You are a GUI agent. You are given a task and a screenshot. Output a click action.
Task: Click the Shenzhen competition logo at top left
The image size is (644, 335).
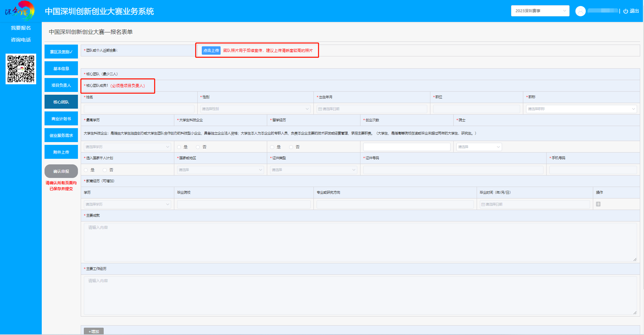pyautogui.click(x=20, y=11)
